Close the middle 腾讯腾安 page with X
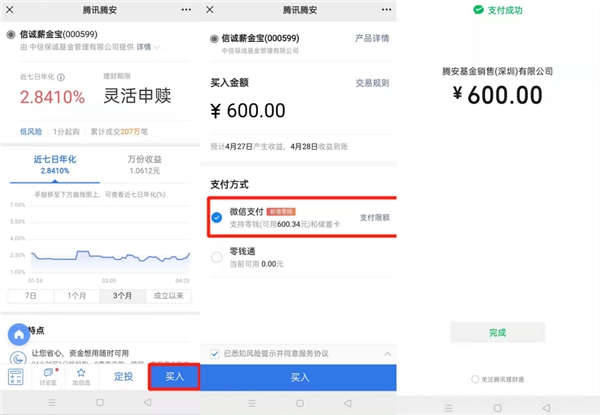The height and width of the screenshot is (415, 600). click(210, 10)
